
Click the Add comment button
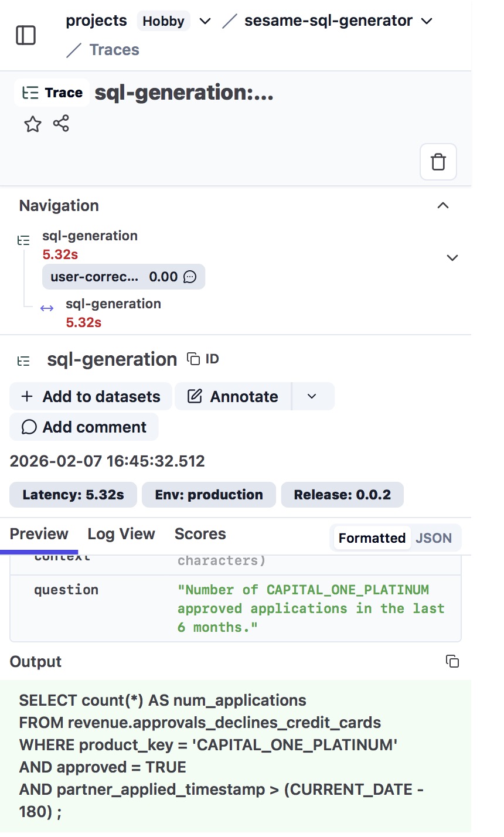point(84,427)
